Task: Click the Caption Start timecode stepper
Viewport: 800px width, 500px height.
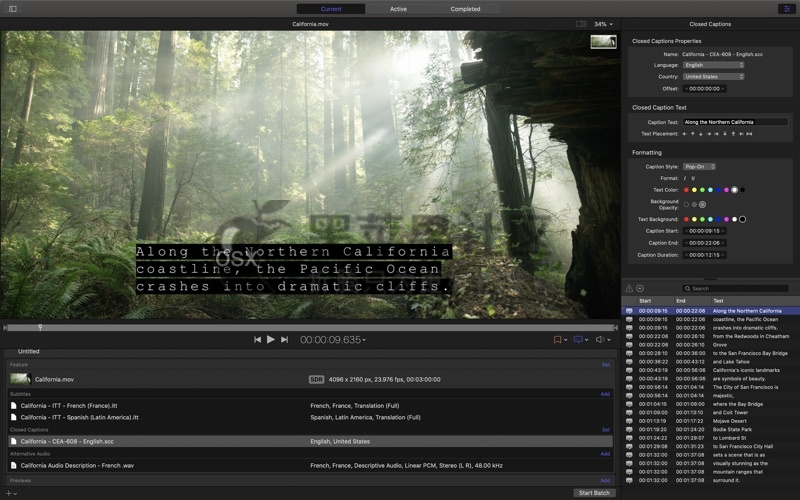Action: [705, 231]
